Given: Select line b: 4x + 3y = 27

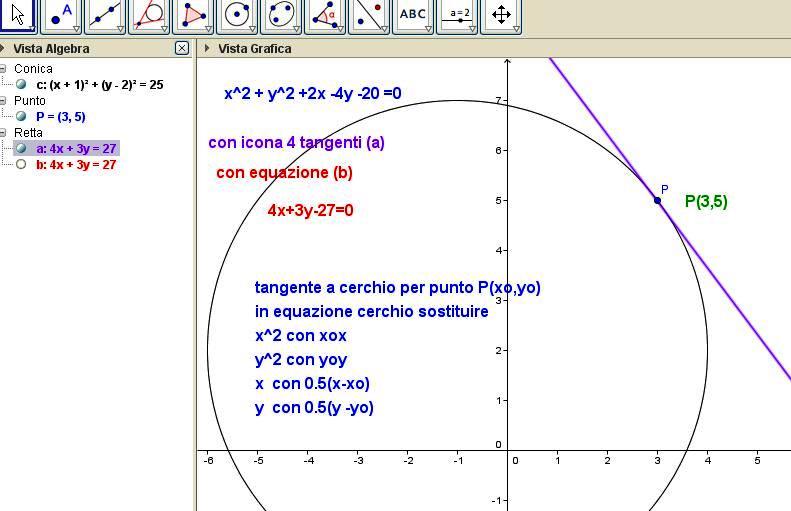Looking at the screenshot, I should click(76, 164).
